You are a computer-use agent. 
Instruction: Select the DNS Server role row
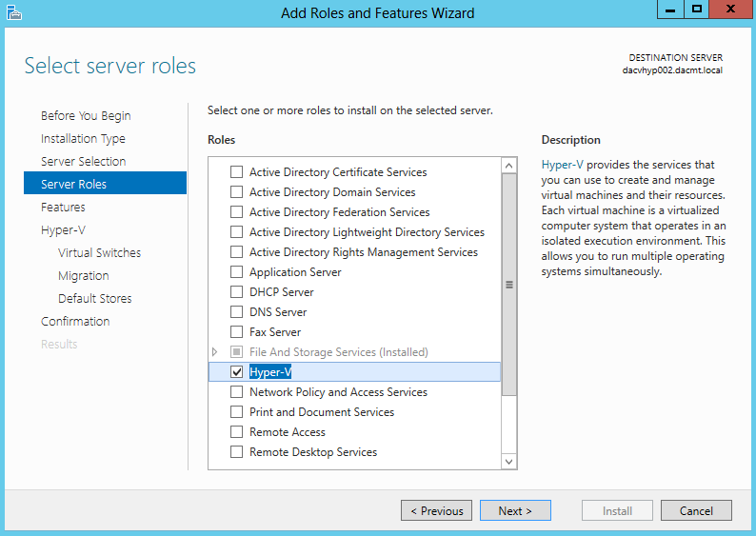click(x=355, y=312)
